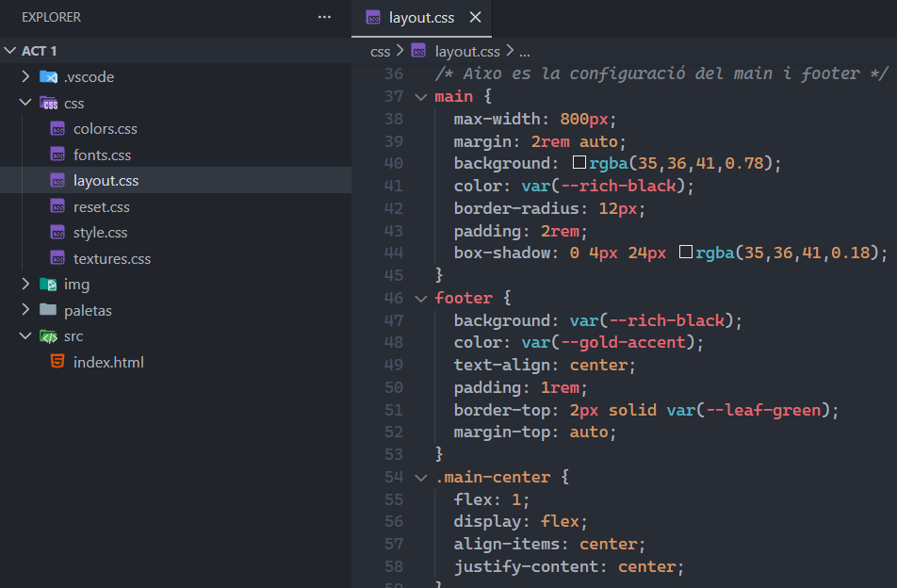This screenshot has height=588, width=897.
Task: Click the img folder icon
Action: click(48, 285)
